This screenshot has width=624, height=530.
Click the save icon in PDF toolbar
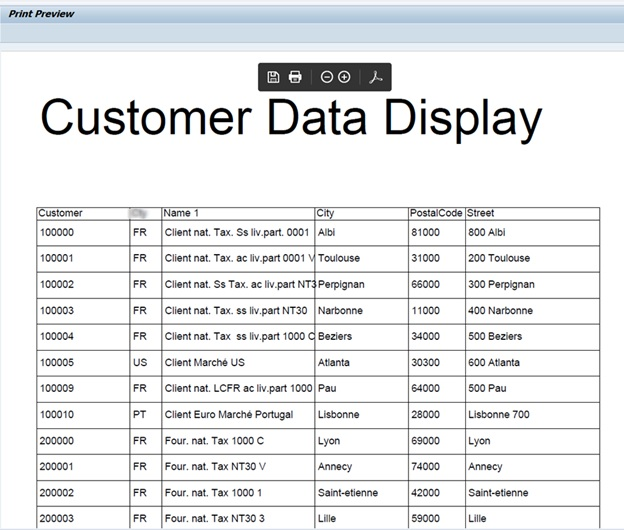pos(273,77)
